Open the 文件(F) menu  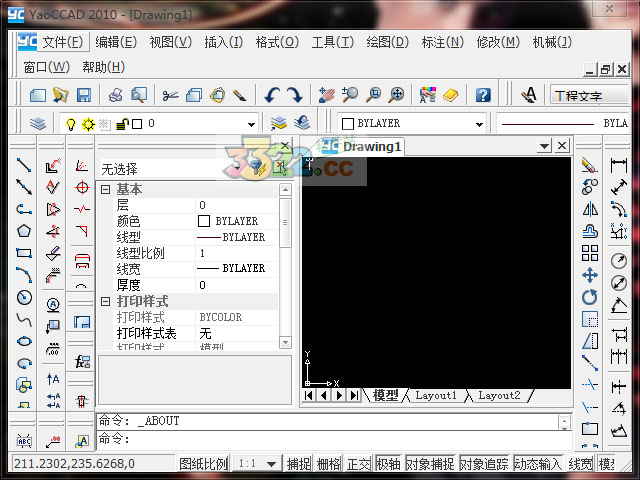click(x=62, y=42)
